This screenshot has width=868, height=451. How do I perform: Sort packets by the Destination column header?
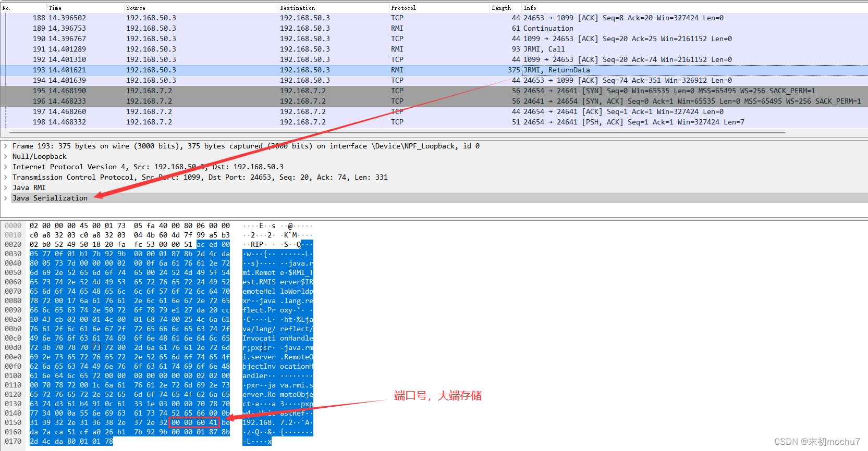tap(333, 8)
